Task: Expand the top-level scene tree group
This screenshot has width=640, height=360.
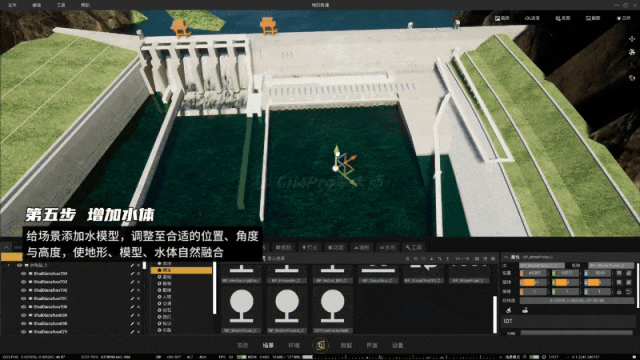Action: coord(9,265)
